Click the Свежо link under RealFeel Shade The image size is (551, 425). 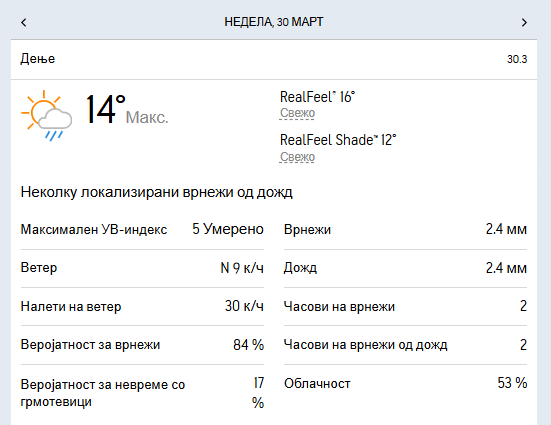(x=297, y=157)
